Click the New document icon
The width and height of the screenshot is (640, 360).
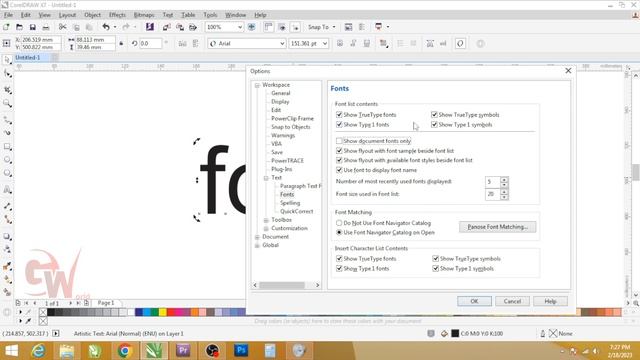6,27
